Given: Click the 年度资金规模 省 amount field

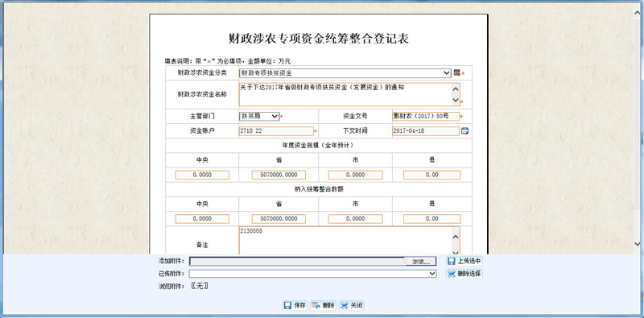Looking at the screenshot, I should [x=279, y=175].
